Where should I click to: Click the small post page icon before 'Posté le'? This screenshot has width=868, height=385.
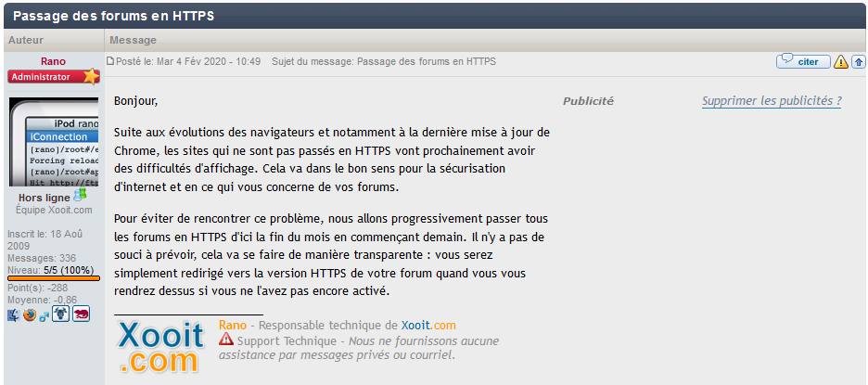pos(110,61)
